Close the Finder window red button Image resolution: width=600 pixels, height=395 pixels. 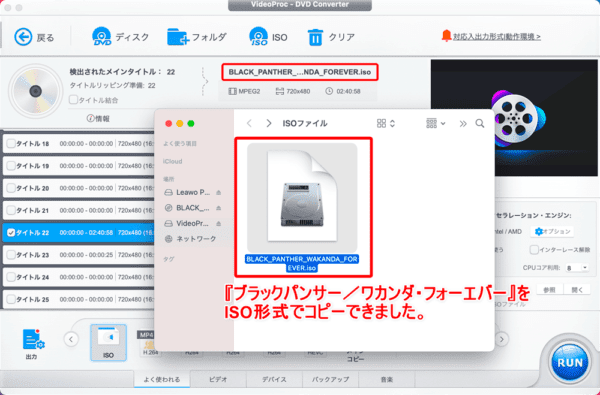coord(168,123)
